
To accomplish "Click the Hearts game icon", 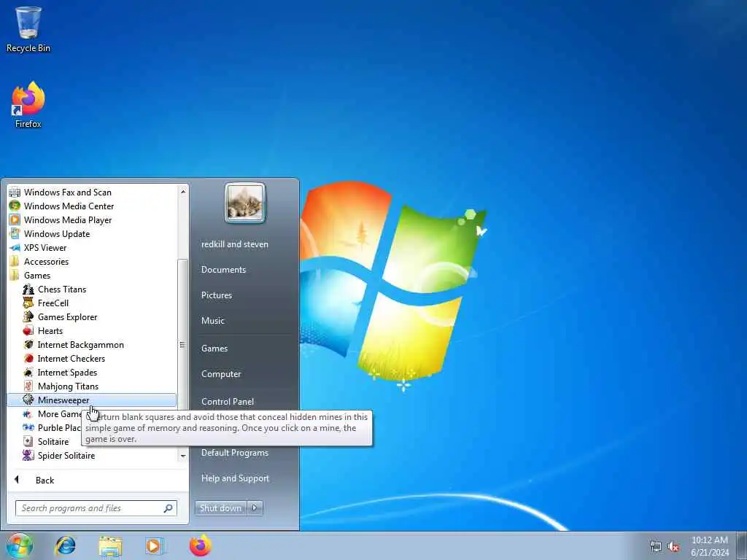I will point(28,330).
